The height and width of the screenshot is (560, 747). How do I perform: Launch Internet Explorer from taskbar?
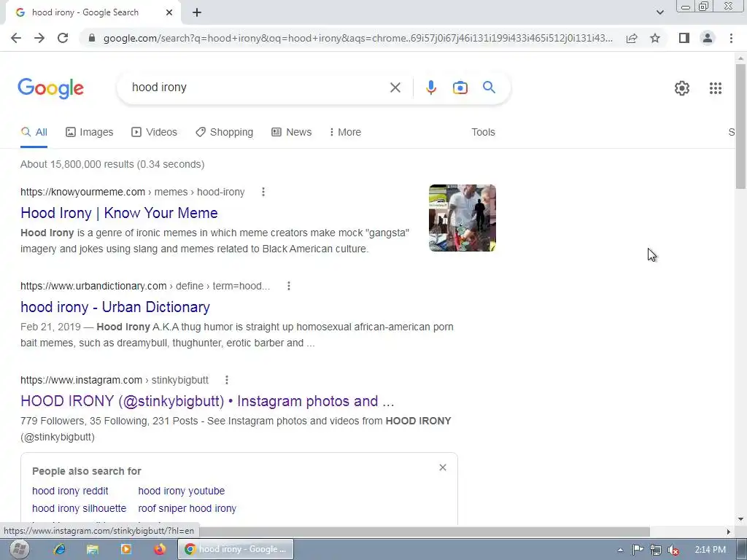coord(60,549)
